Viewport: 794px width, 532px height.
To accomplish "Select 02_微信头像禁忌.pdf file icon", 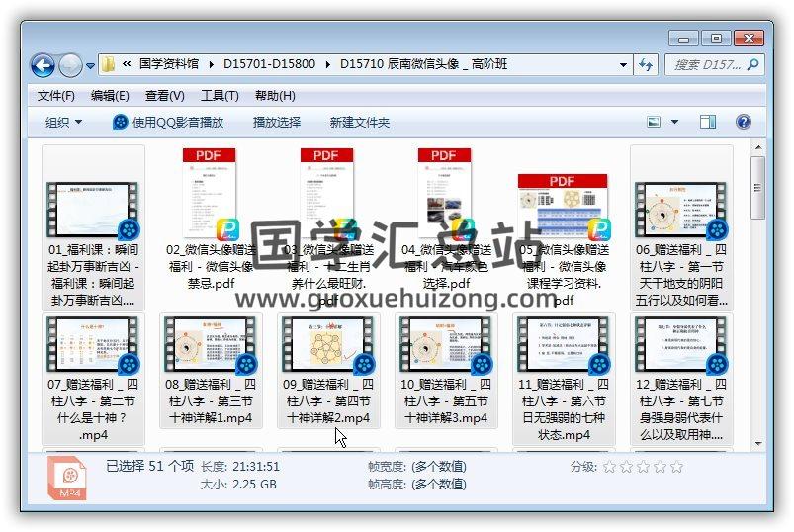I will pos(211,194).
